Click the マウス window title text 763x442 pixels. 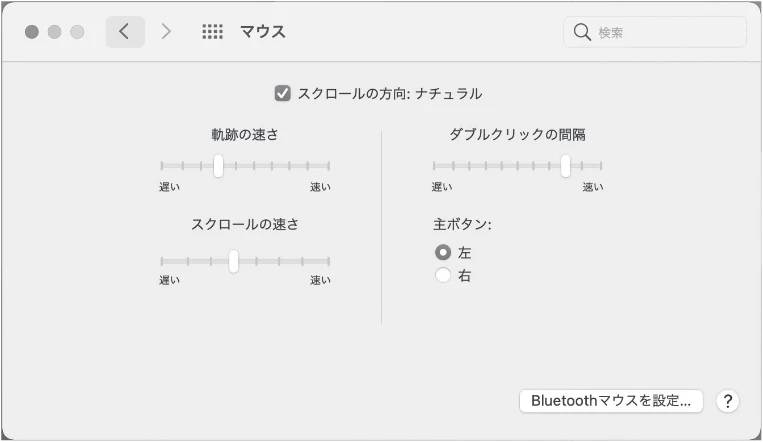coord(263,32)
